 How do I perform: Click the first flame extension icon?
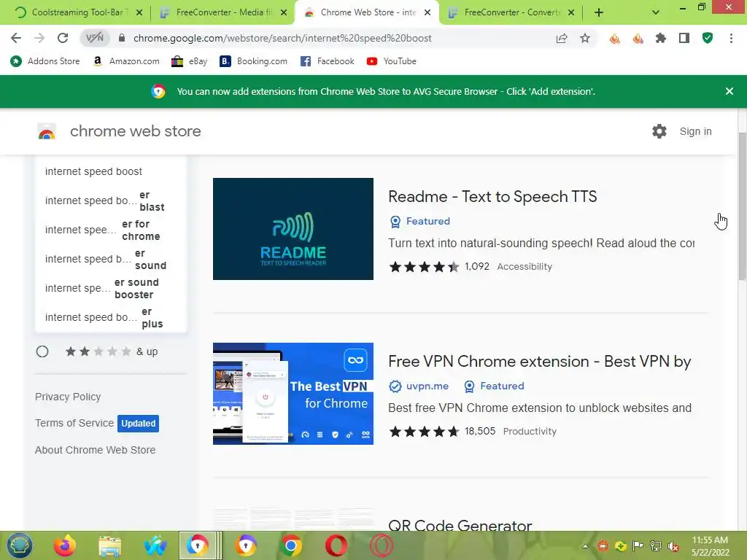coord(614,38)
